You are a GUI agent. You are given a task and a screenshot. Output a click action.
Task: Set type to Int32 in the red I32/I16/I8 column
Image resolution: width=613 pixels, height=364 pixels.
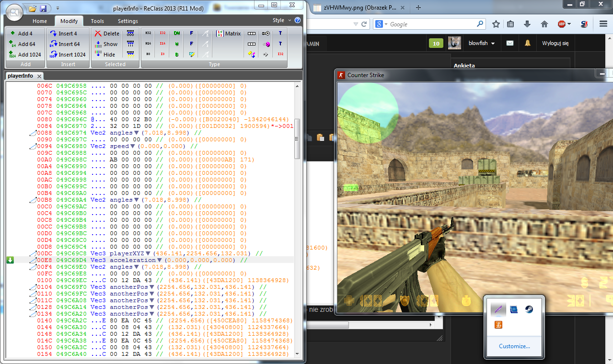pos(162,33)
